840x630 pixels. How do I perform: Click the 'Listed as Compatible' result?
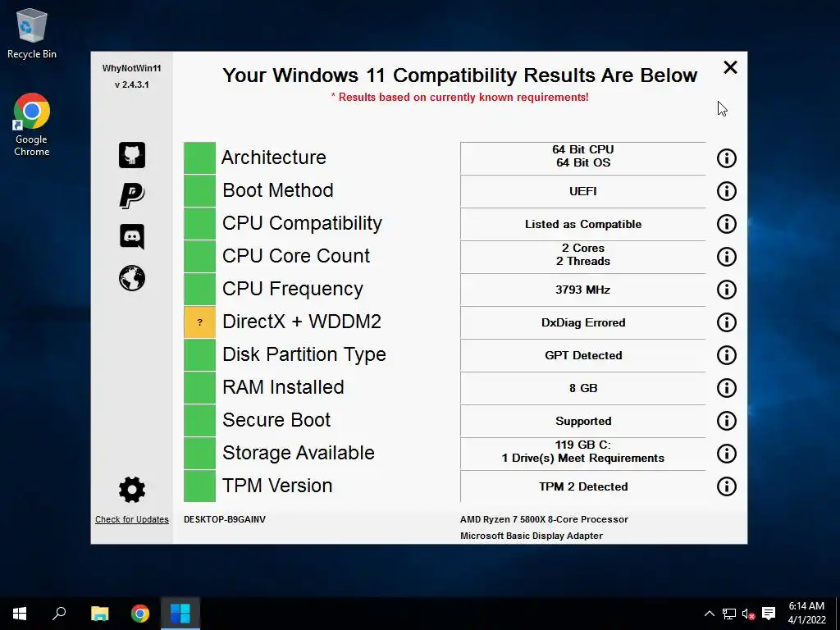(x=583, y=224)
